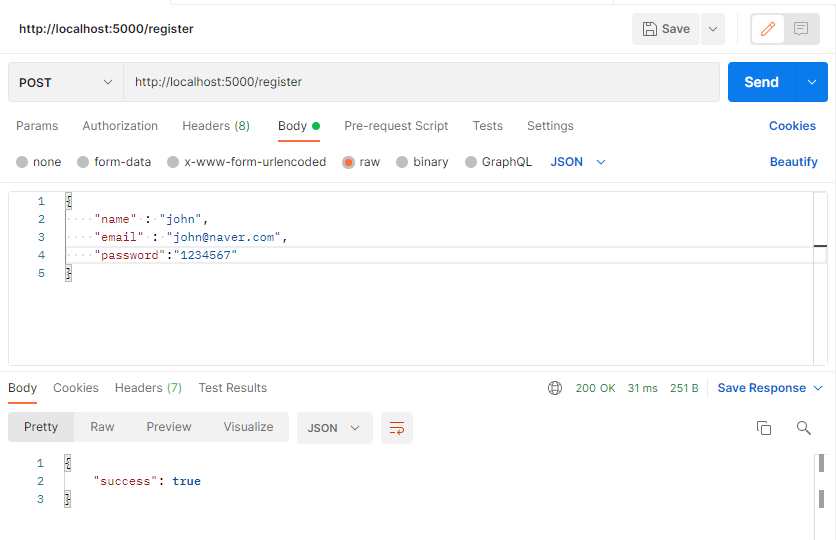Click the 200 OK status text
The height and width of the screenshot is (540, 836).
[595, 388]
